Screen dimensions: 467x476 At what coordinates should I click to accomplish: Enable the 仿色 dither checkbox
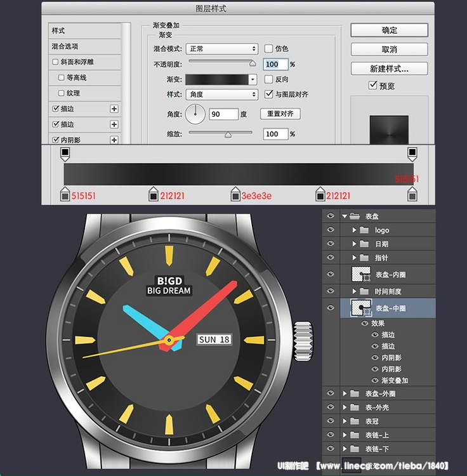coord(268,49)
